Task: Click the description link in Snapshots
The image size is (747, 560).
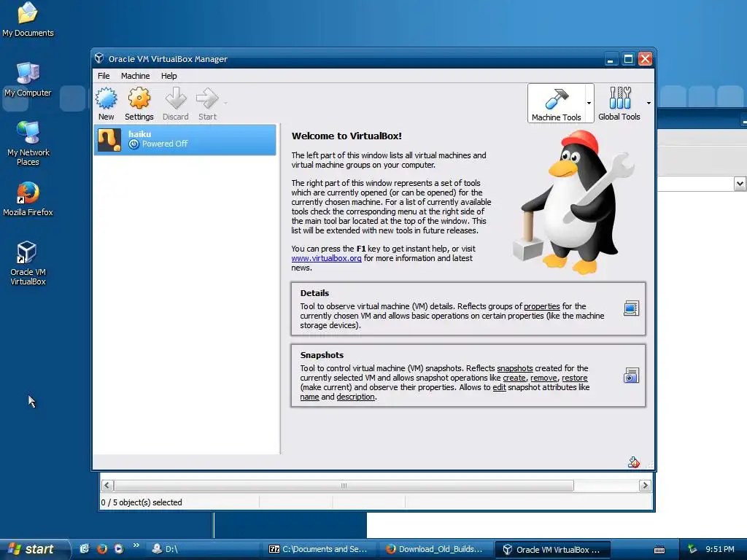Action: 356,397
